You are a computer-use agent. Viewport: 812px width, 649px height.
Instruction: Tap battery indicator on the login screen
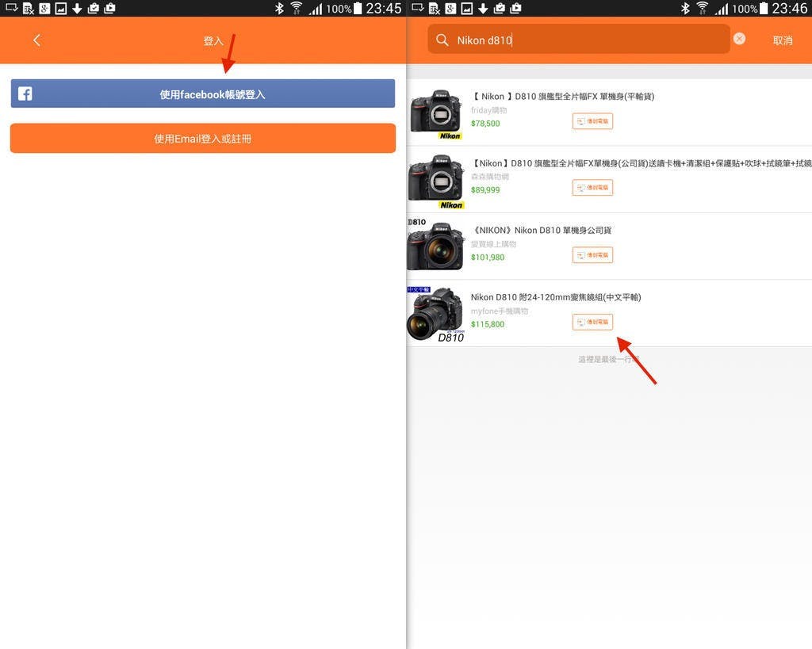click(x=358, y=8)
